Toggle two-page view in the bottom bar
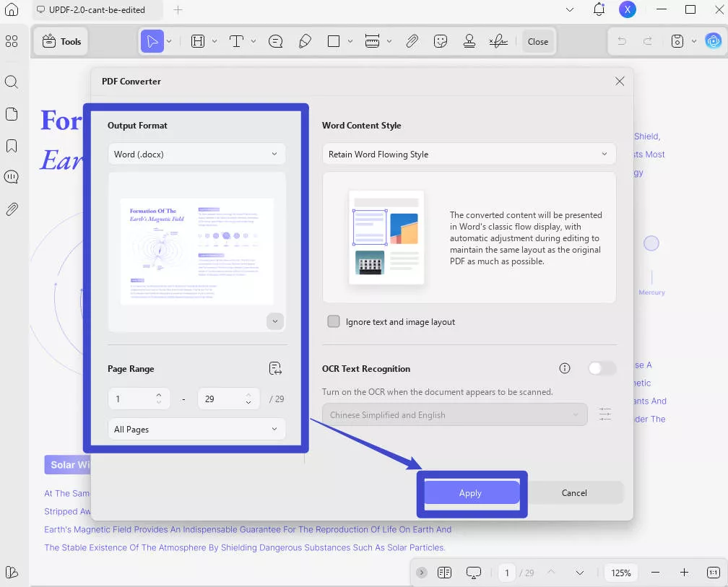 (x=444, y=572)
